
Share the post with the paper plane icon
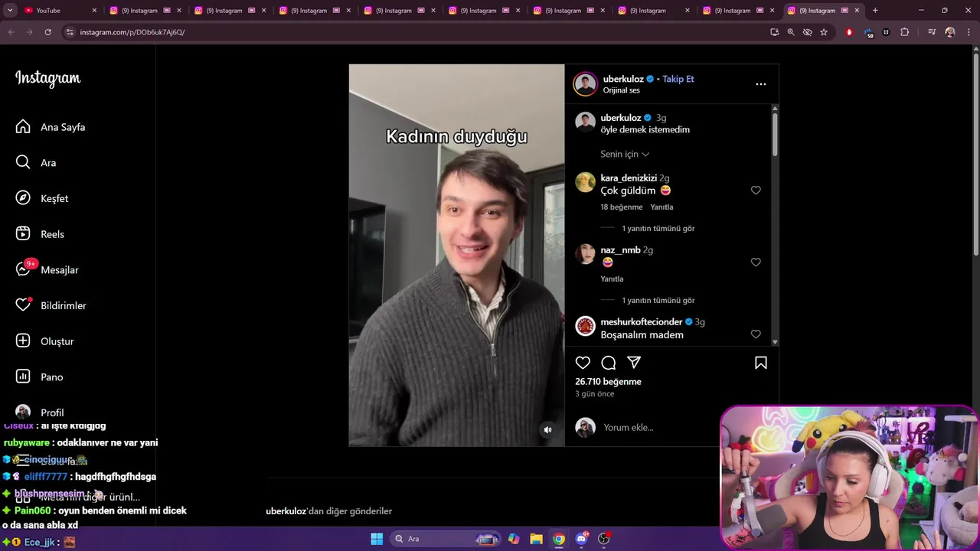pyautogui.click(x=634, y=363)
